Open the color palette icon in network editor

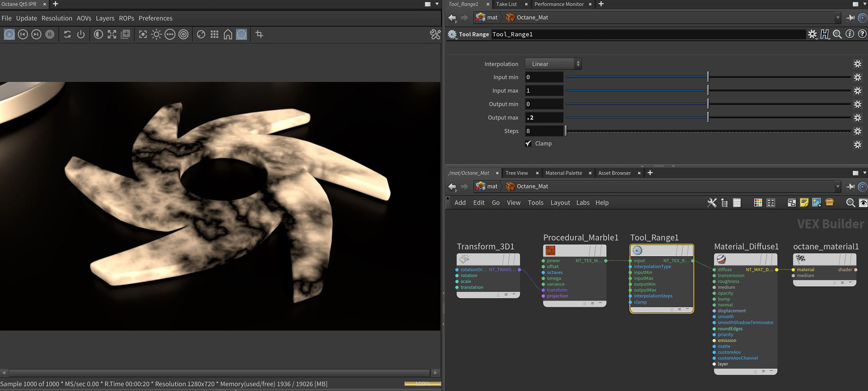(757, 203)
